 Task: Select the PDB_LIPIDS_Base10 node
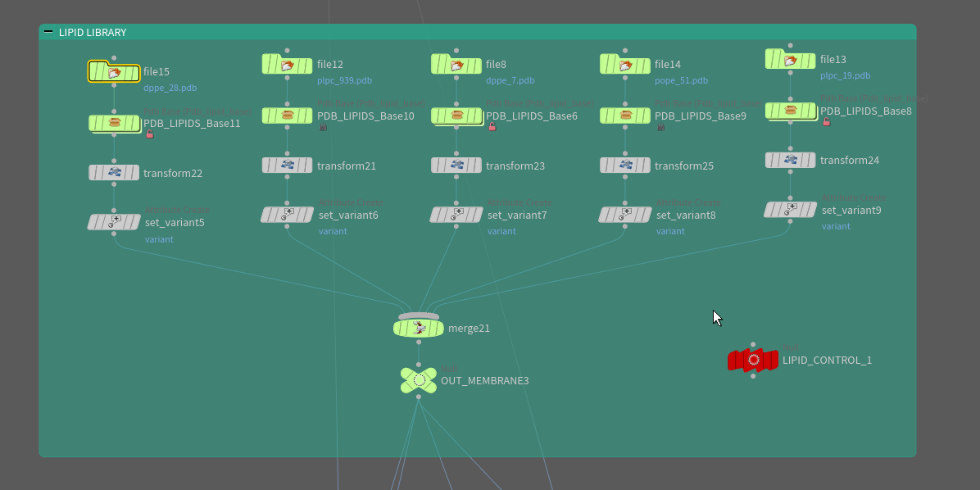pyautogui.click(x=287, y=116)
